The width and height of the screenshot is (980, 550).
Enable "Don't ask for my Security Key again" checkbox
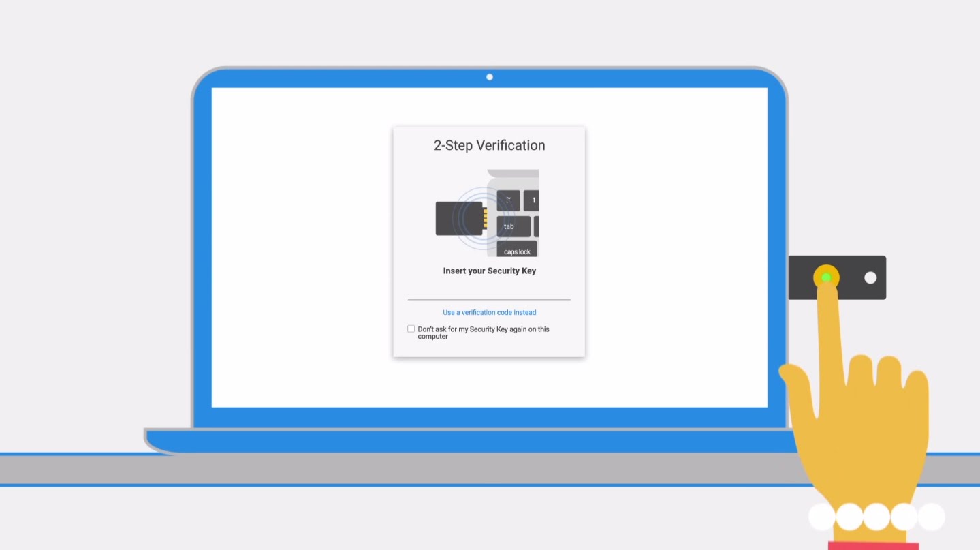tap(411, 329)
